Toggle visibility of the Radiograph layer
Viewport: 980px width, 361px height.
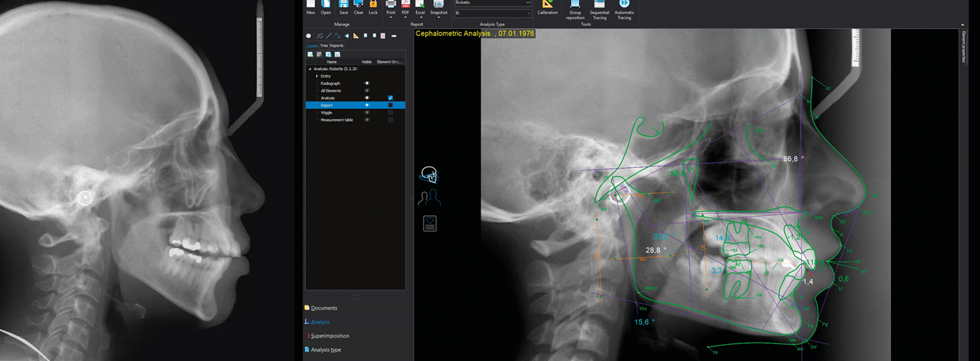(x=367, y=83)
